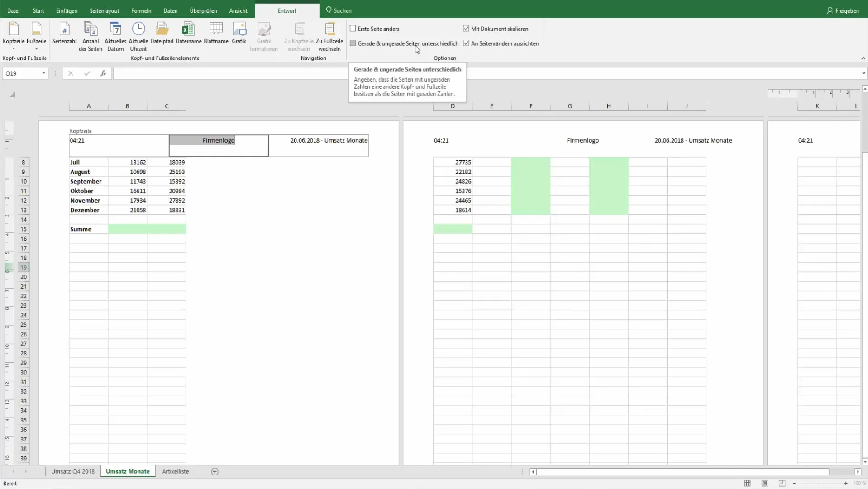Insert Dateiname file name element
The height and width of the screenshot is (489, 868).
tap(189, 34)
